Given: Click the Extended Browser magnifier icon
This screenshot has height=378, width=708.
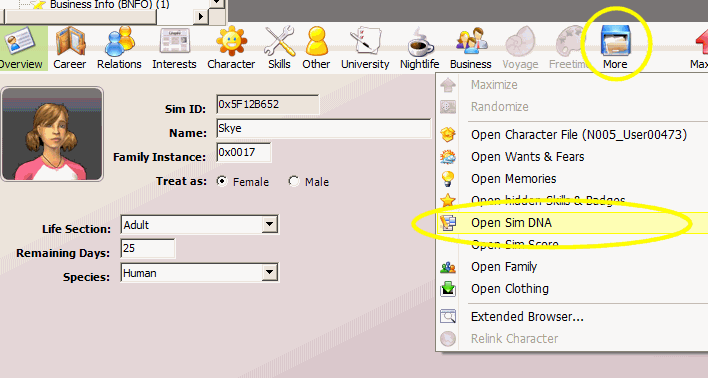Looking at the screenshot, I should point(448,317).
